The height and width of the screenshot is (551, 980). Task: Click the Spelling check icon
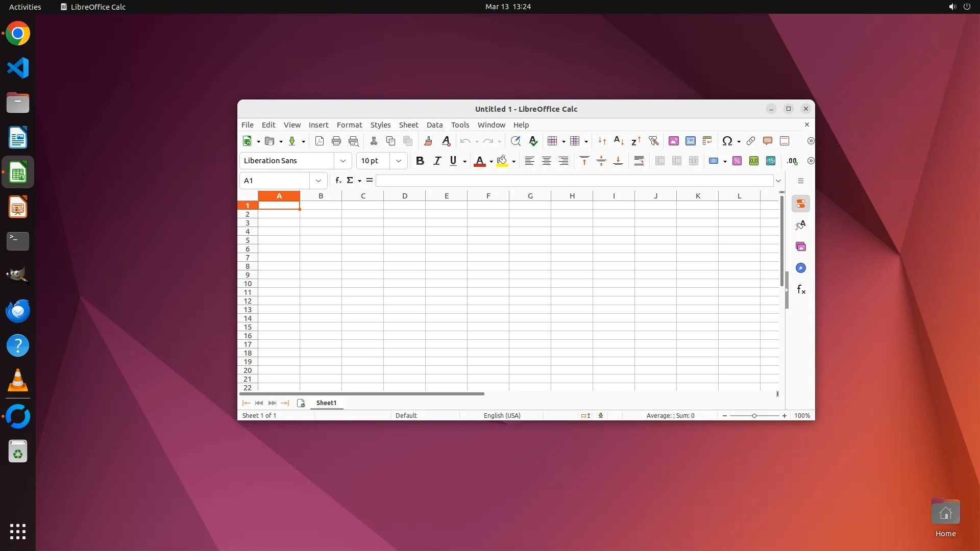(533, 141)
